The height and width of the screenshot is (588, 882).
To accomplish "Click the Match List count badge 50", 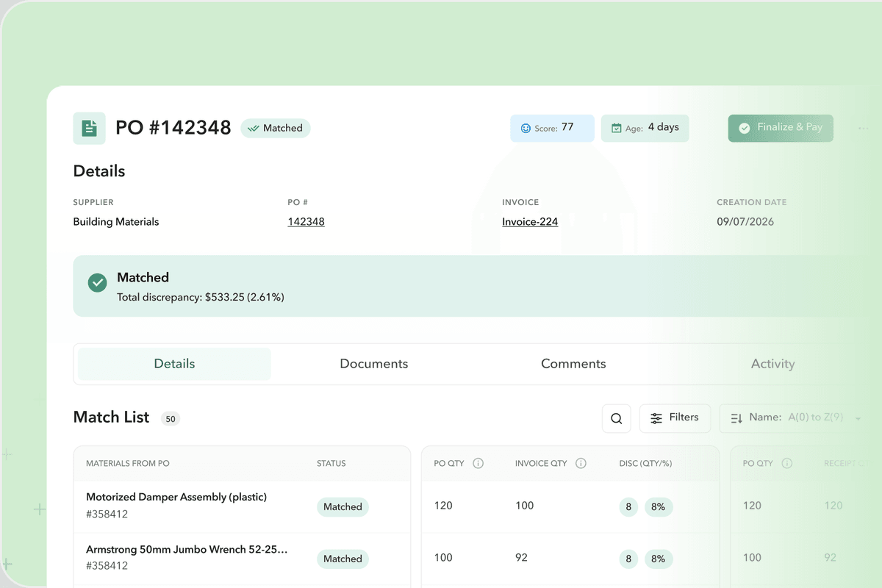I will click(171, 419).
